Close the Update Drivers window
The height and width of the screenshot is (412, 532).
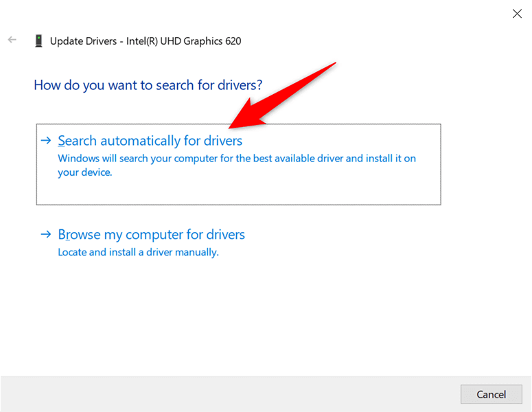click(x=517, y=14)
